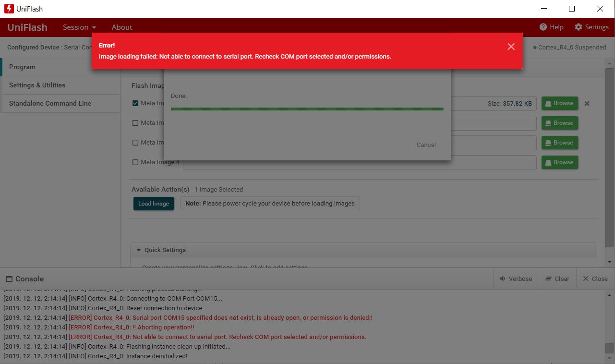Open Settings gear in header
The image size is (615, 364).
(591, 27)
